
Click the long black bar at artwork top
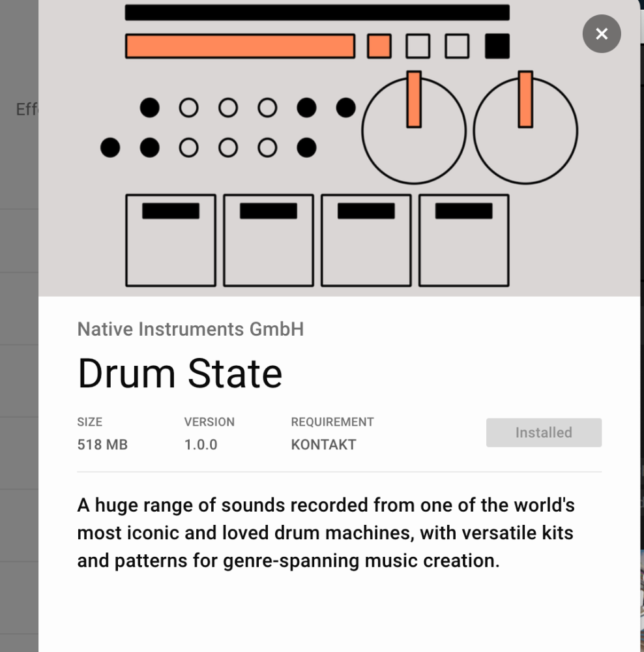(x=317, y=12)
